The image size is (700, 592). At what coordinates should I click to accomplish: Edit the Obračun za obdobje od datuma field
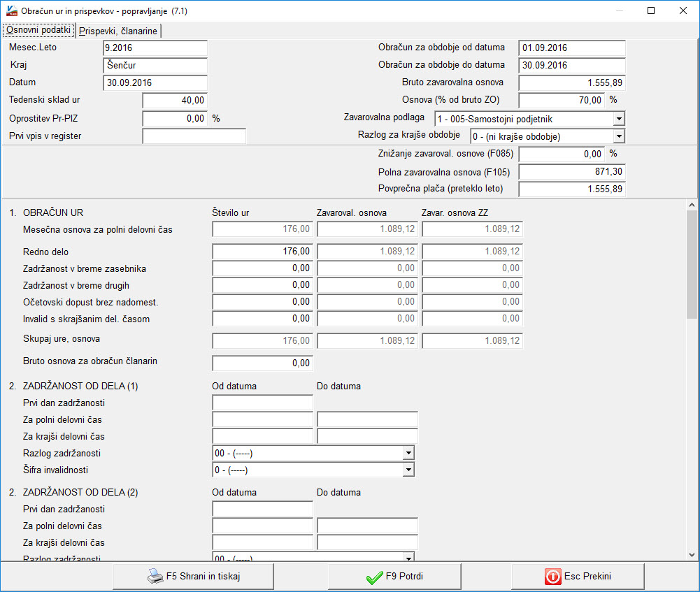(571, 48)
